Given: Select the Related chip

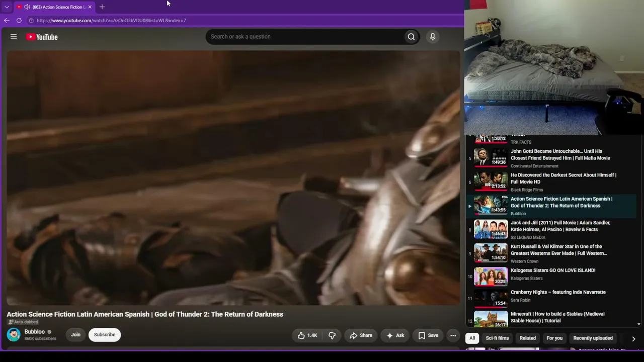Looking at the screenshot, I should [x=528, y=338].
